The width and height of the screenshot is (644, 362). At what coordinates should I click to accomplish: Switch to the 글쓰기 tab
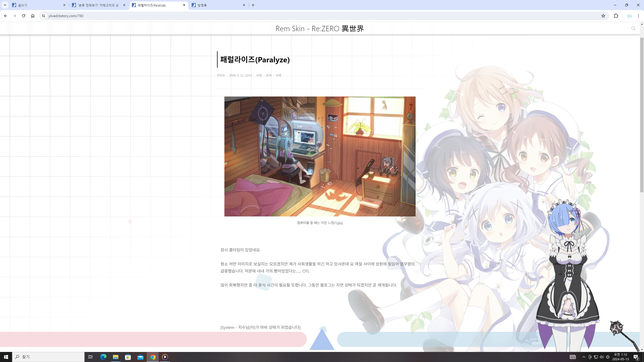[38, 5]
